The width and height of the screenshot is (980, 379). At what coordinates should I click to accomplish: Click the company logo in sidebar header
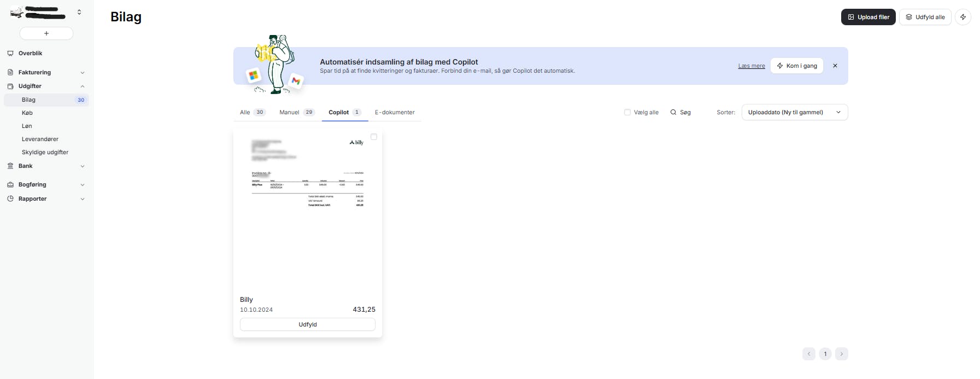[16, 12]
